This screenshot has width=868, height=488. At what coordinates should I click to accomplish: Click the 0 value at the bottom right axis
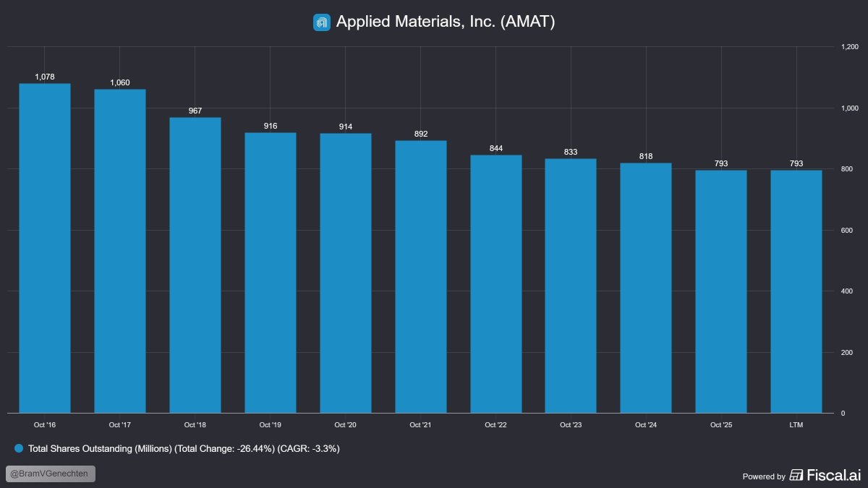[843, 414]
